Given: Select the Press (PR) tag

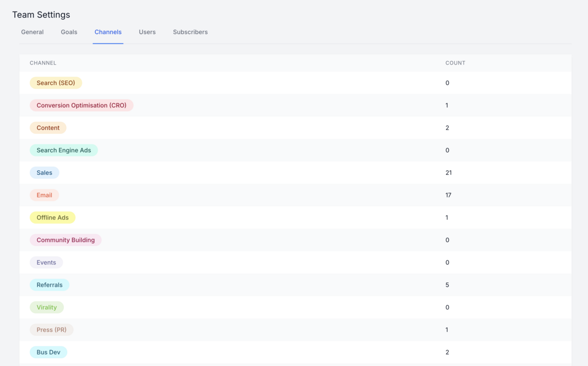Looking at the screenshot, I should [51, 330].
